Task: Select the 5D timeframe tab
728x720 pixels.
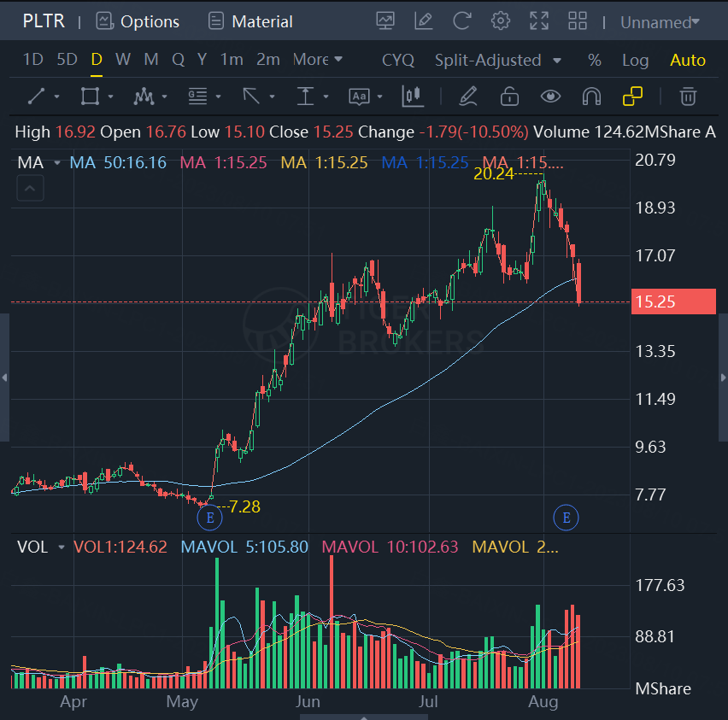Action: pyautogui.click(x=67, y=60)
